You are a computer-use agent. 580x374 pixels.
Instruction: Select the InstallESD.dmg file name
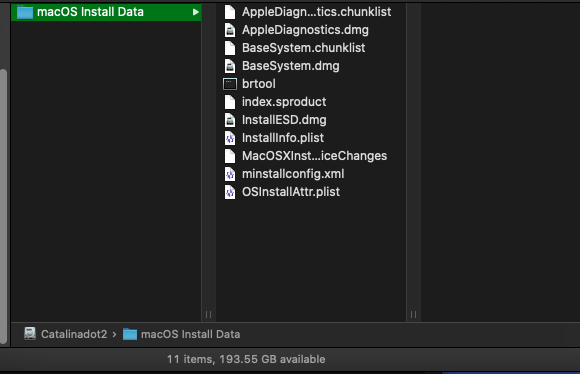284,120
